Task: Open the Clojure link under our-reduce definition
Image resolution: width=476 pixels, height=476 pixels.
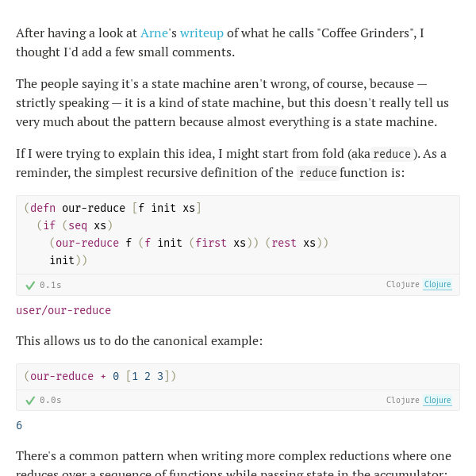Action: (x=437, y=285)
